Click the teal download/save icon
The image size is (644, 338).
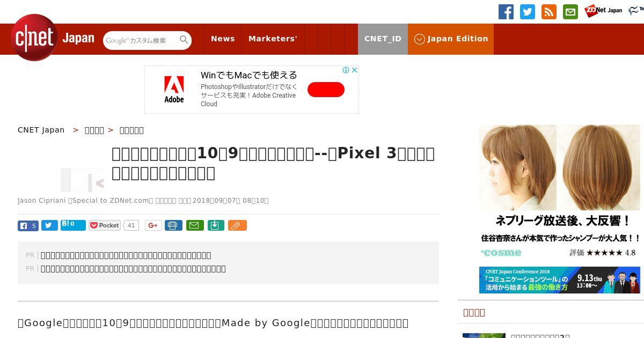[215, 226]
